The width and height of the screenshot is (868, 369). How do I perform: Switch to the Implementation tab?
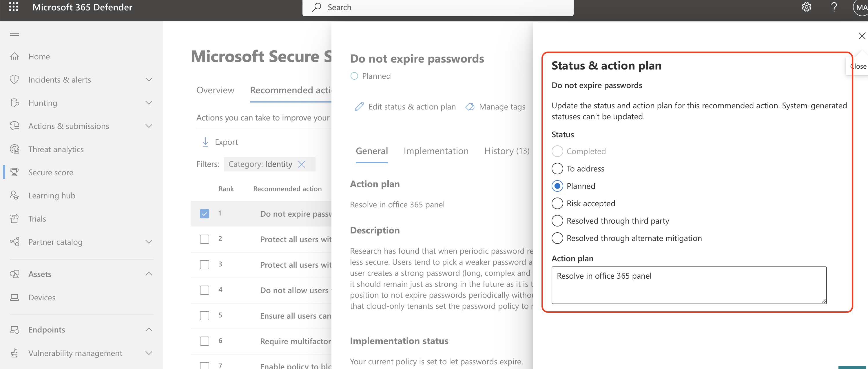coord(436,151)
